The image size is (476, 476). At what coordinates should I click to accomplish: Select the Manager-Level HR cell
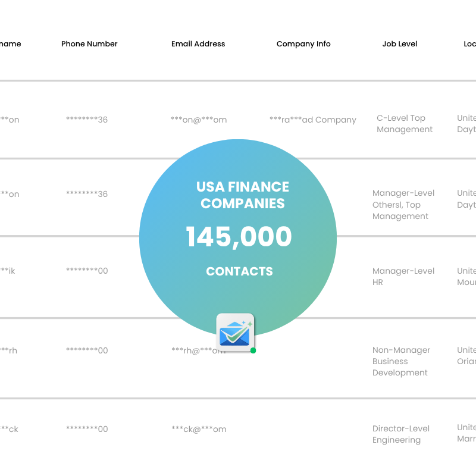(403, 277)
